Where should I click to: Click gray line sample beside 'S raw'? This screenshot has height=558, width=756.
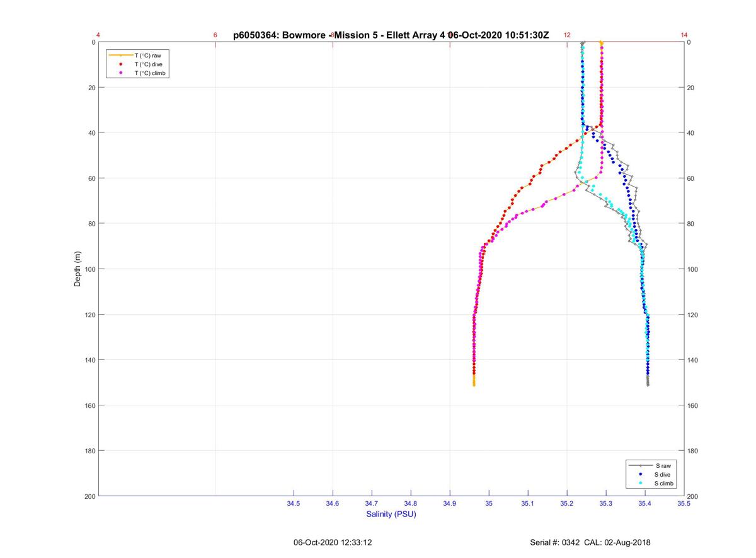[x=641, y=465]
